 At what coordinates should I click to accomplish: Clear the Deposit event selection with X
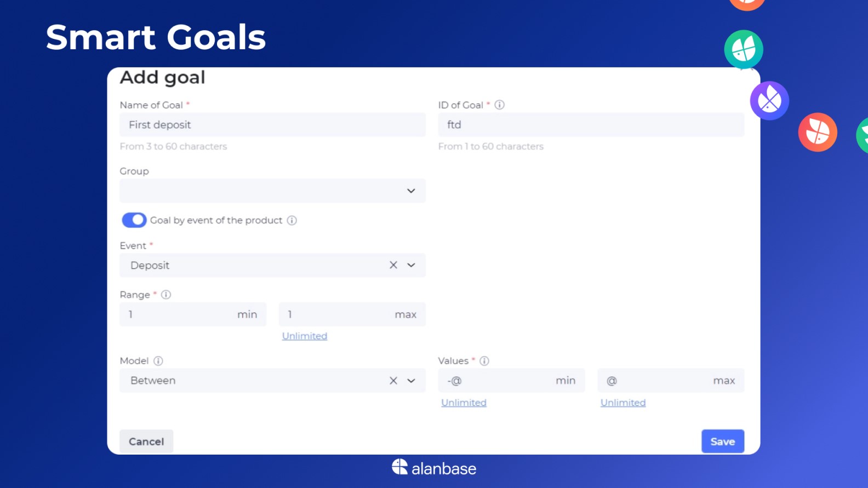[x=393, y=265]
